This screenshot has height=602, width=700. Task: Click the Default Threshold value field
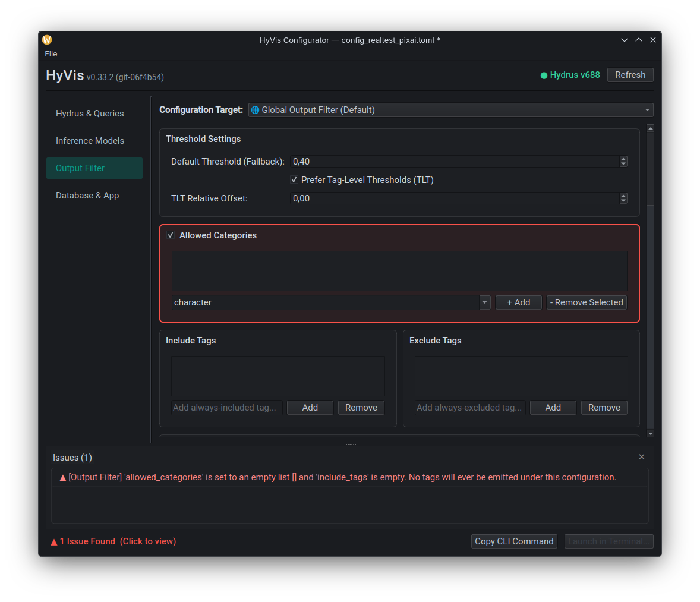point(455,161)
